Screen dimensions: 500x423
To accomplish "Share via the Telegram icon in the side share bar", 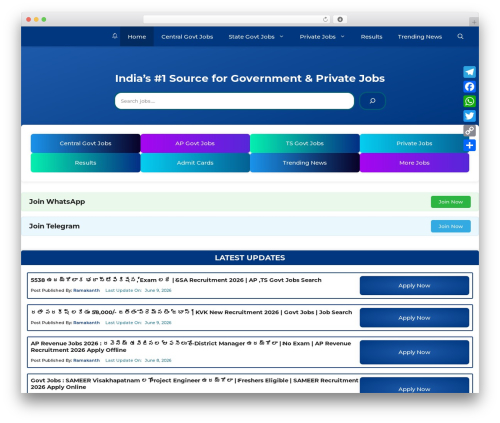I will pyautogui.click(x=469, y=72).
